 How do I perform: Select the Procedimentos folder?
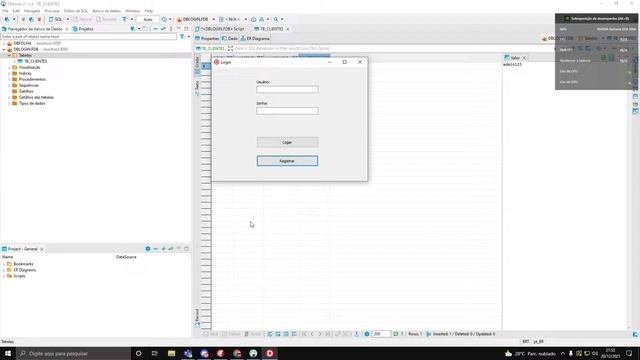[32, 79]
